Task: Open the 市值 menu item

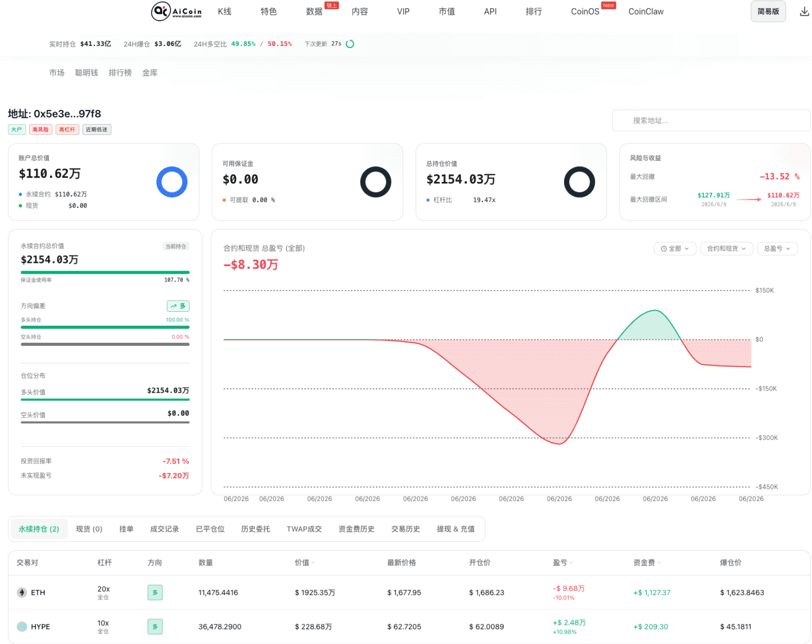Action: [447, 11]
